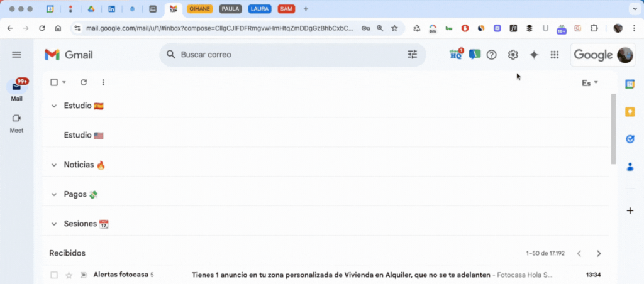
Task: Get add-ons with the plus icon
Action: click(x=630, y=211)
